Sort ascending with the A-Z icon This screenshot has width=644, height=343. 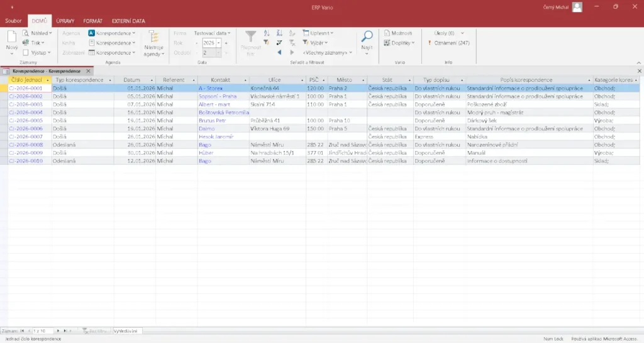pos(267,33)
